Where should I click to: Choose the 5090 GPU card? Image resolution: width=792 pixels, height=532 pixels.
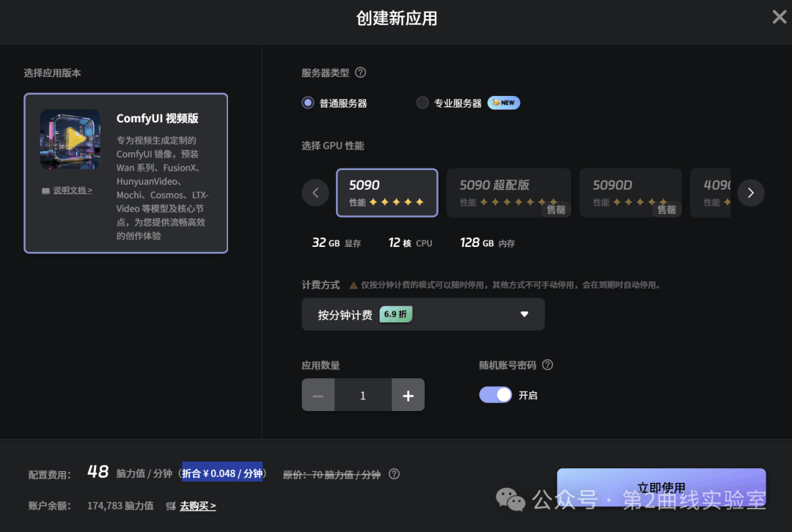tap(387, 193)
